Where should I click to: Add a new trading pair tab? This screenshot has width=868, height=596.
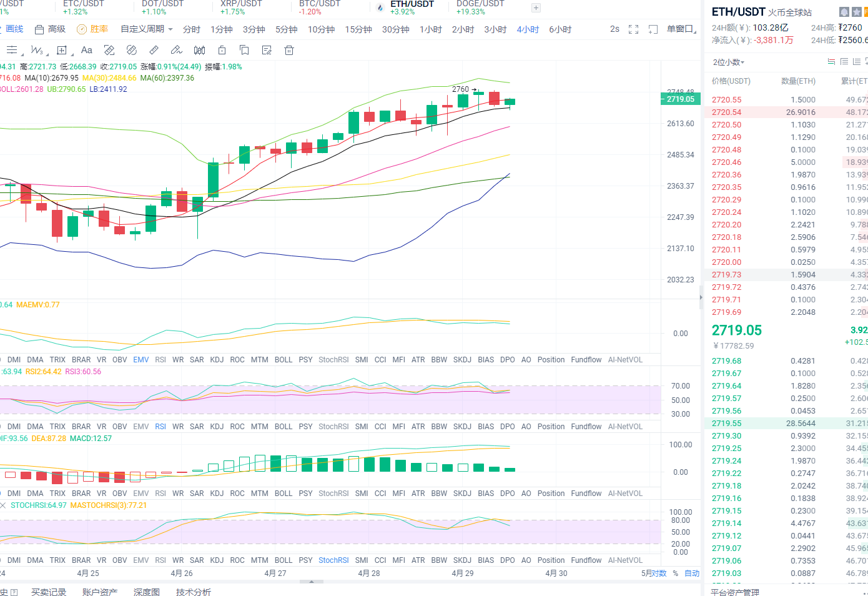(x=536, y=8)
